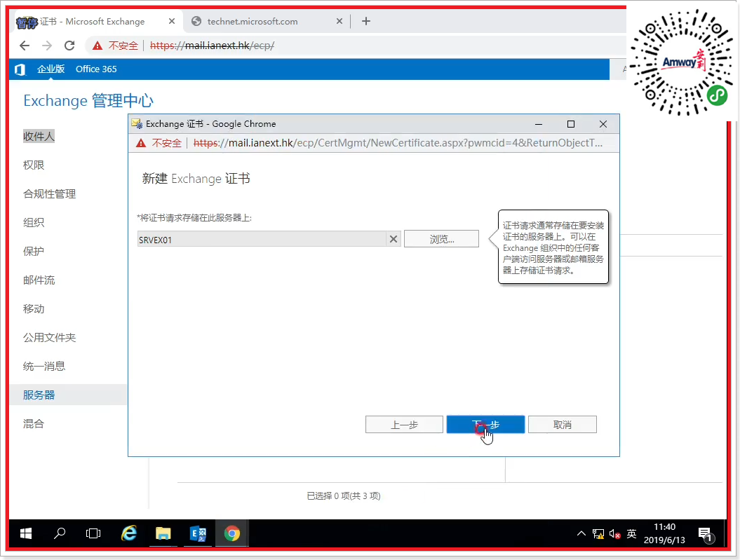Viewport: 740px width, 560px height.
Task: Click the Google Chrome taskbar icon
Action: [x=231, y=533]
